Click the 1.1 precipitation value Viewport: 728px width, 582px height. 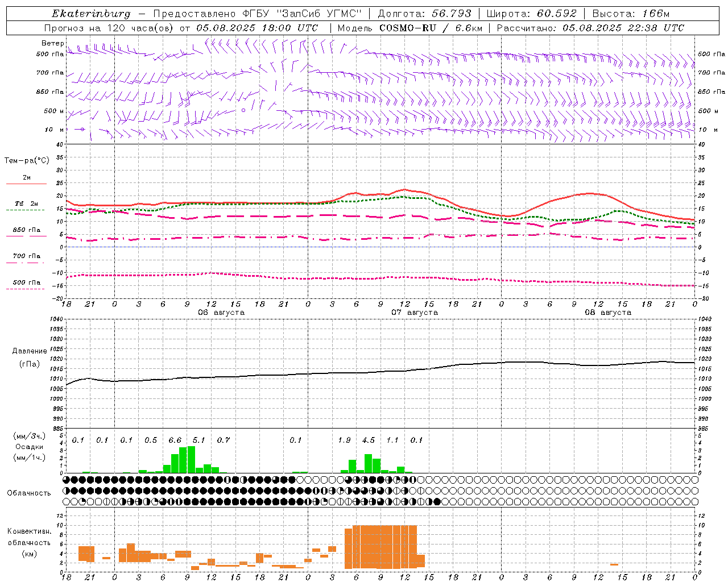point(392,440)
